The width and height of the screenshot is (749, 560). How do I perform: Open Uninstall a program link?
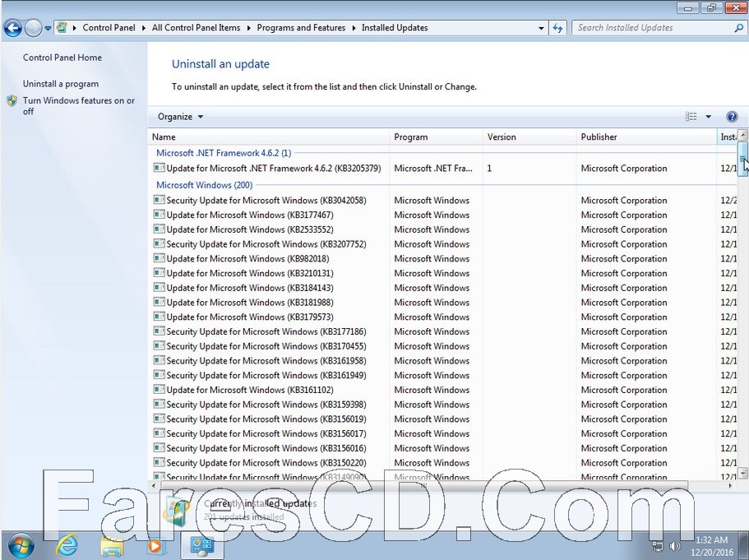click(61, 84)
